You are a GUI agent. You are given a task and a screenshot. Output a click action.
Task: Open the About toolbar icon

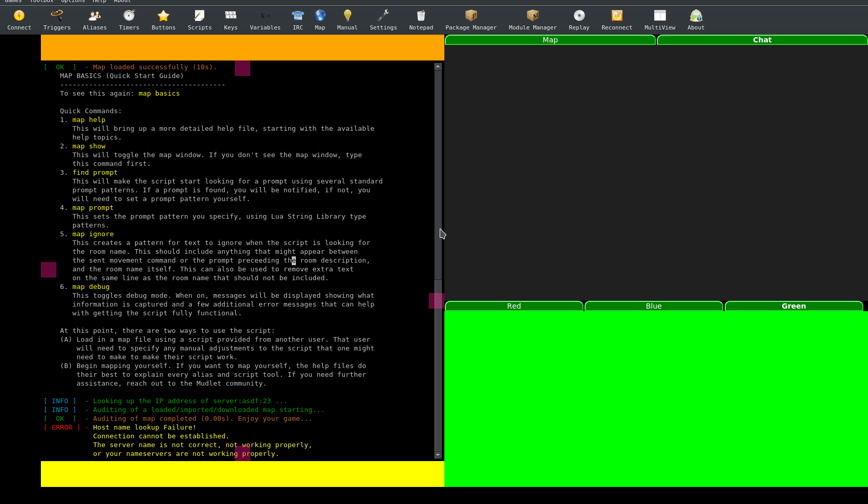coord(696,20)
